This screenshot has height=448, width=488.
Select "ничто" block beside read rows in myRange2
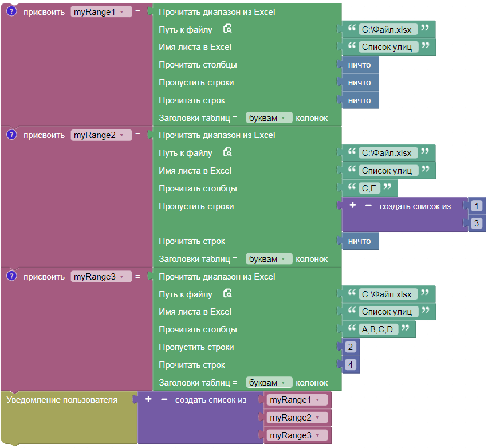[360, 241]
